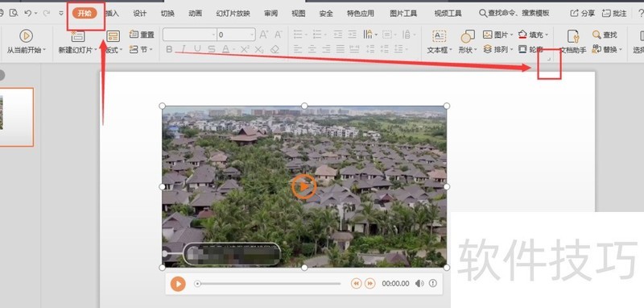Open the 安全 security tab
644x308 pixels.
(326, 13)
